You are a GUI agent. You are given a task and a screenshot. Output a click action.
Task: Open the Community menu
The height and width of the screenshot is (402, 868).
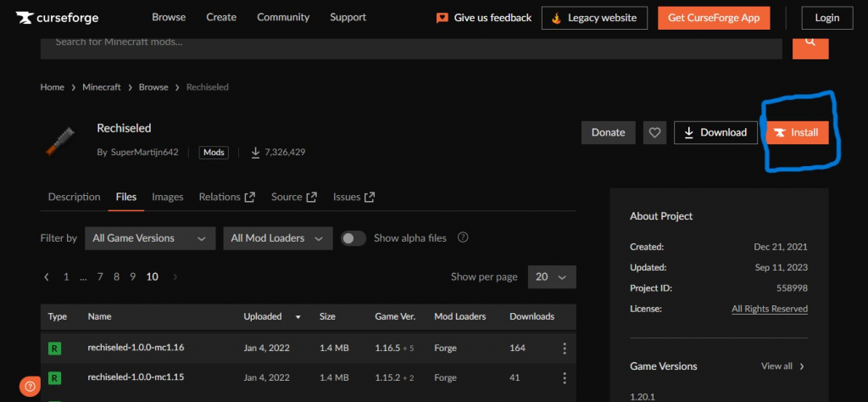click(x=283, y=18)
